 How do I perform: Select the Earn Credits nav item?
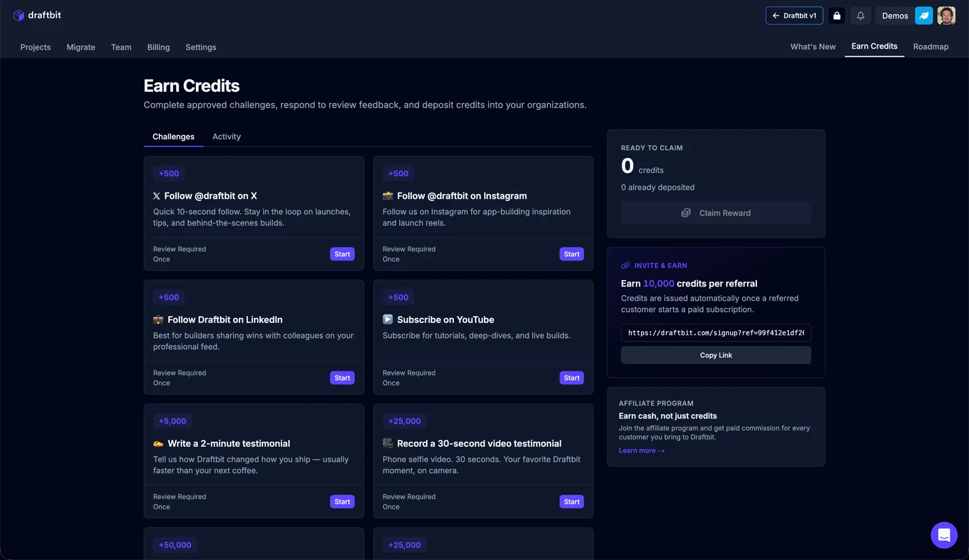pyautogui.click(x=874, y=46)
